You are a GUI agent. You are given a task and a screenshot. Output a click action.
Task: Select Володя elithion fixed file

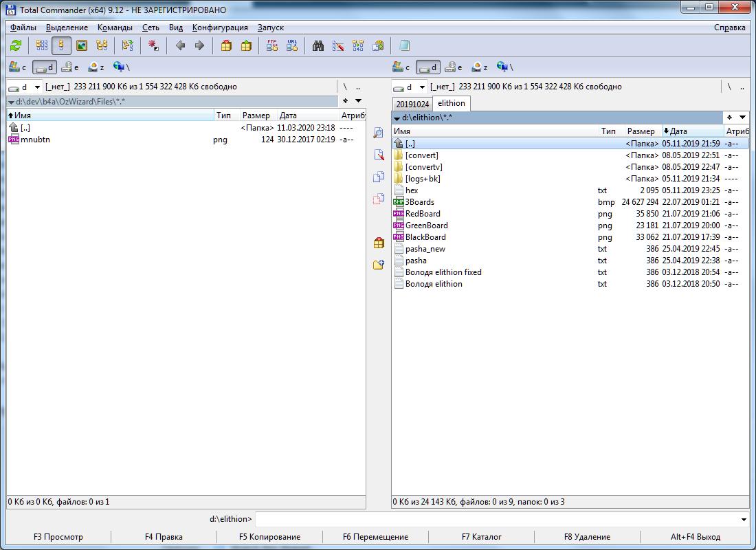point(570,272)
